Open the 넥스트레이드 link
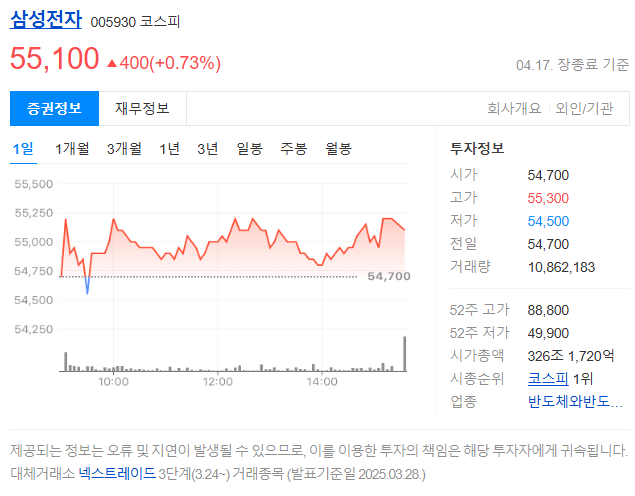 (x=117, y=473)
